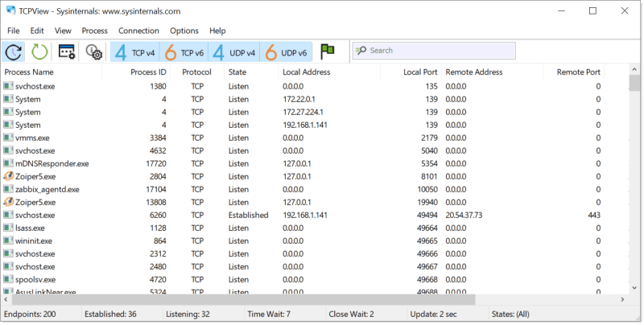The image size is (644, 325).
Task: Click the svchost.exe icon for PID 1380
Action: (x=8, y=86)
